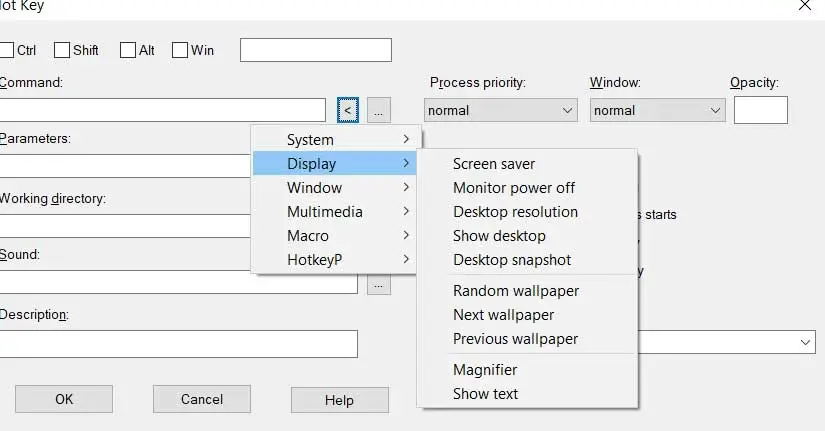Open the Process priority dropdown
Viewport: 825px width, 431px height.
(x=501, y=110)
